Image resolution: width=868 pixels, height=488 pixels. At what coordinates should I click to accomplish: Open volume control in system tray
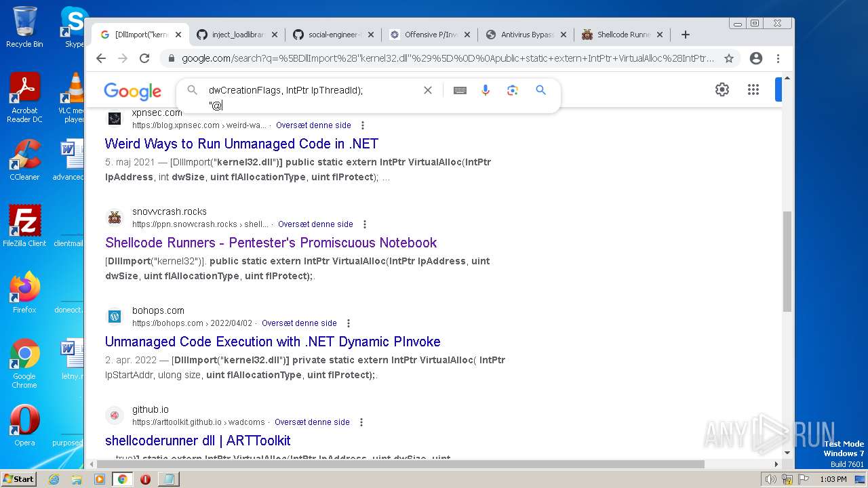[x=771, y=479]
